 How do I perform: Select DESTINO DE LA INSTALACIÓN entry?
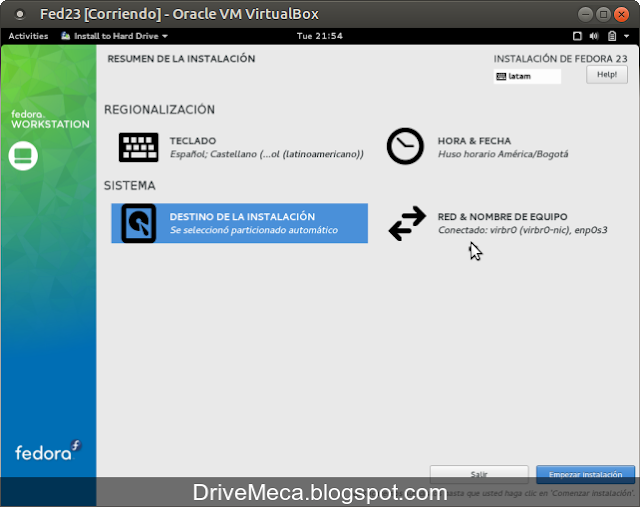[240, 223]
